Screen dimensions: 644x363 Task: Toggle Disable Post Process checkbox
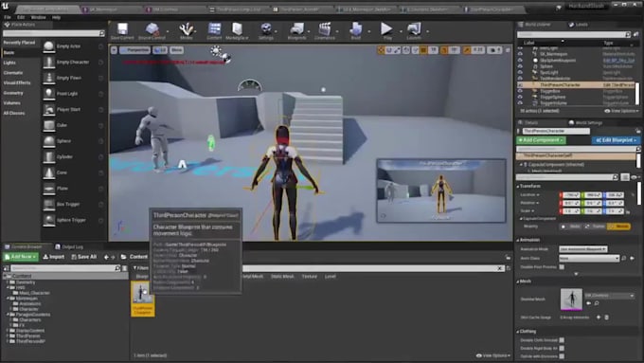562,267
